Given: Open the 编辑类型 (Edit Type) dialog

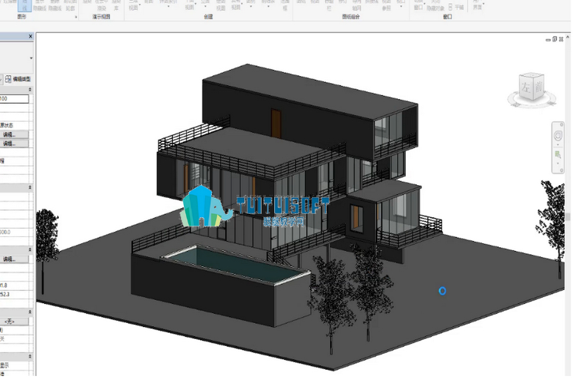Looking at the screenshot, I should [18, 79].
